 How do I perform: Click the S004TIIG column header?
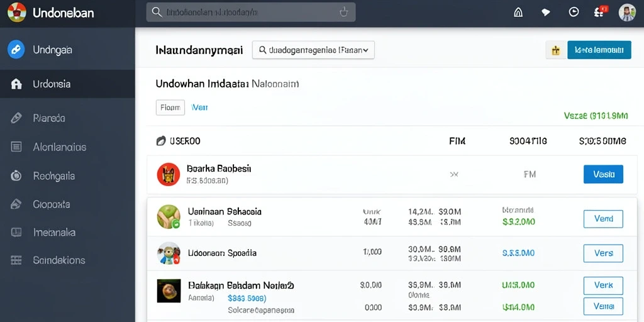[528, 142]
